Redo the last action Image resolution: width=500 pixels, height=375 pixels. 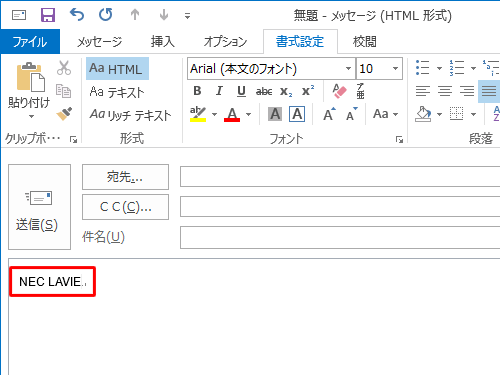coord(106,15)
